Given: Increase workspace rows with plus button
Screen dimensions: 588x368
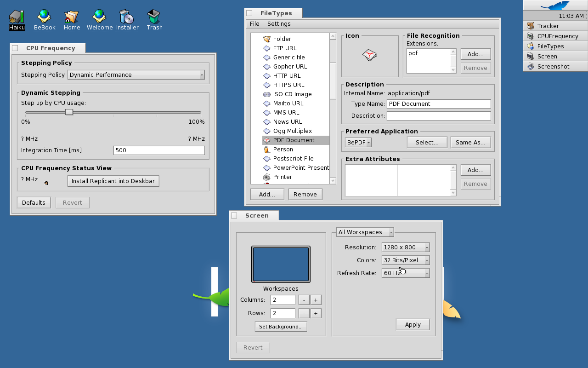Looking at the screenshot, I should click(316, 313).
